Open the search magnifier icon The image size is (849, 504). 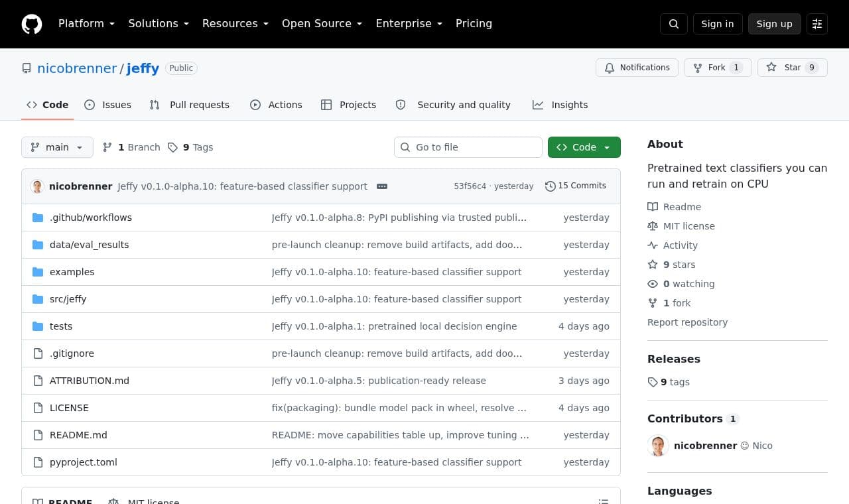pos(674,24)
